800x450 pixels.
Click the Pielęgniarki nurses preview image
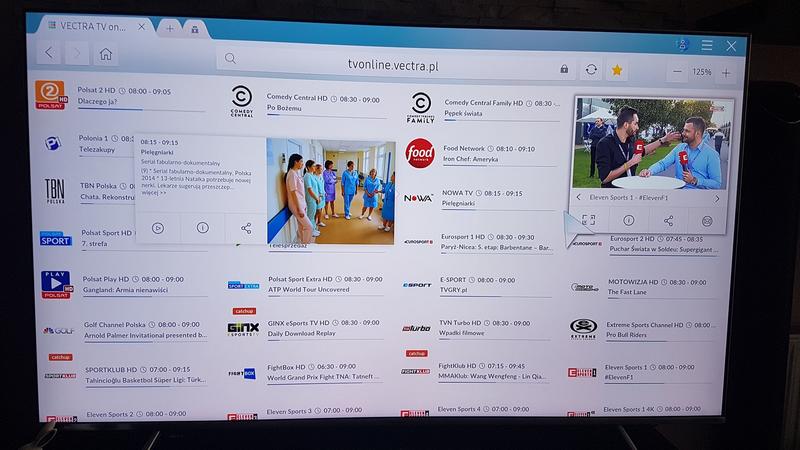pyautogui.click(x=331, y=191)
